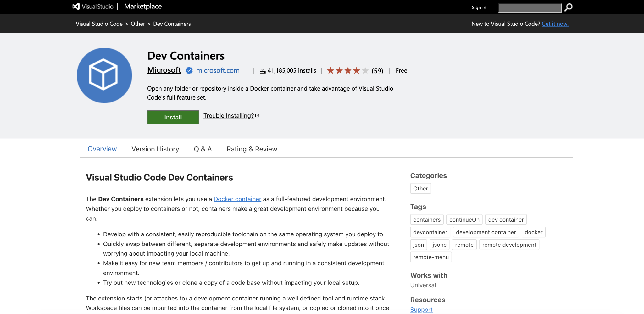Click the Dev Containers breadcrumb
This screenshot has width=644, height=314.
(172, 24)
